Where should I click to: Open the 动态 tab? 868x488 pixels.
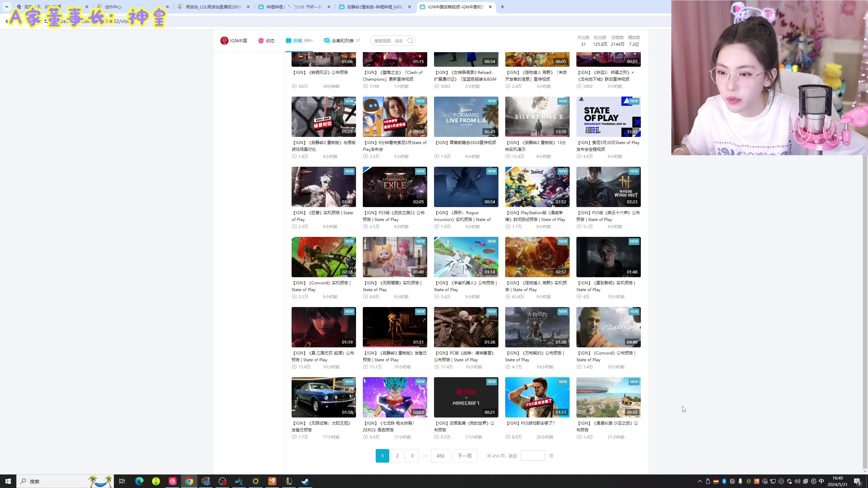point(266,41)
